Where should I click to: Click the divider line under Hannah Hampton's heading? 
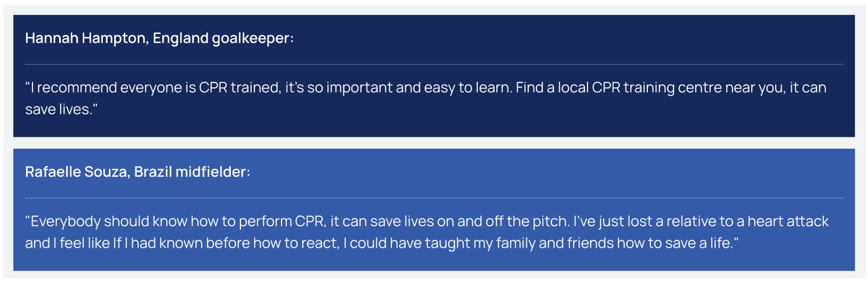point(434,64)
